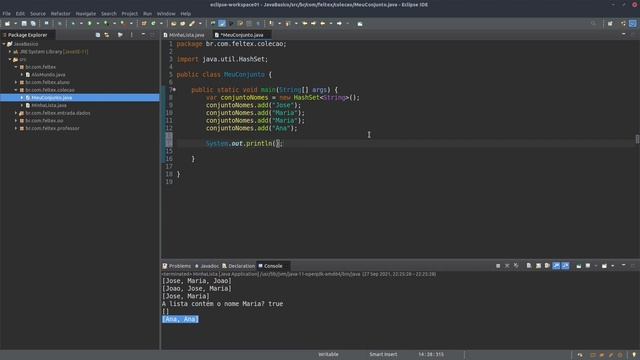
Task: Collapse the src folder node
Action: 10,60
